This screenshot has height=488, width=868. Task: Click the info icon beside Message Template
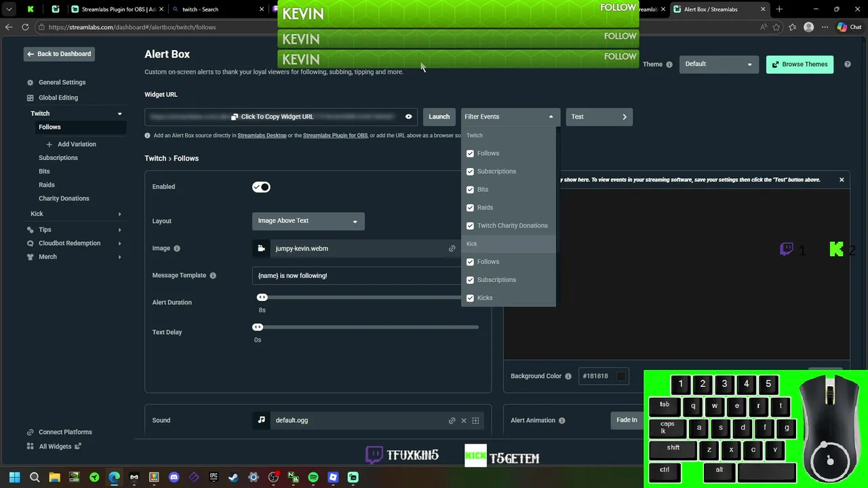click(213, 275)
